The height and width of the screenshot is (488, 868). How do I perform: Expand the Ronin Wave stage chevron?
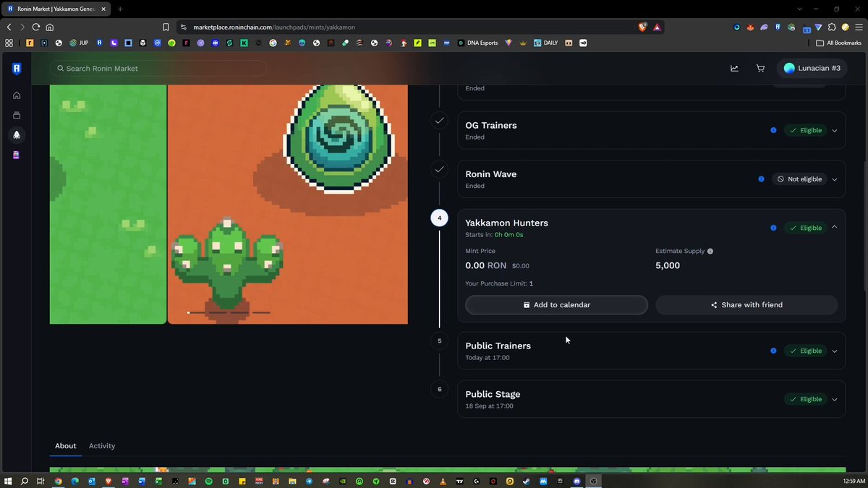pyautogui.click(x=834, y=179)
